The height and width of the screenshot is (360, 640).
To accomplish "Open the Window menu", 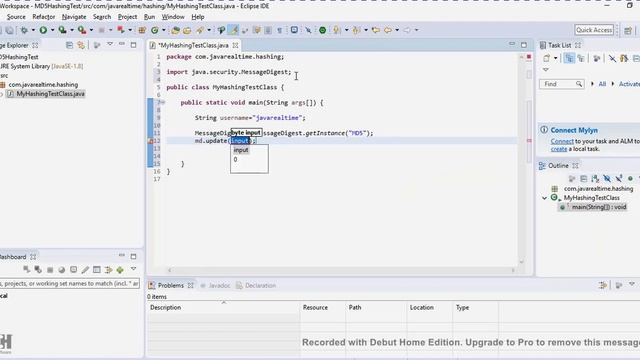I will [173, 17].
